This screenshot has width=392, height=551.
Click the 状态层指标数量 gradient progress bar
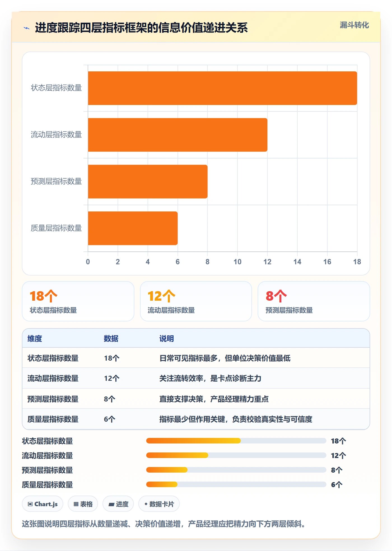click(x=236, y=441)
